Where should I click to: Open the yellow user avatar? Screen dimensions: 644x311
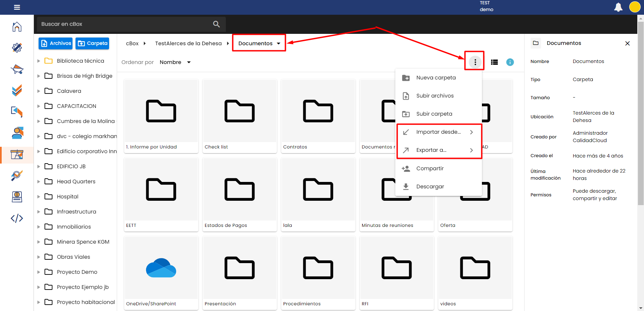pos(635,7)
